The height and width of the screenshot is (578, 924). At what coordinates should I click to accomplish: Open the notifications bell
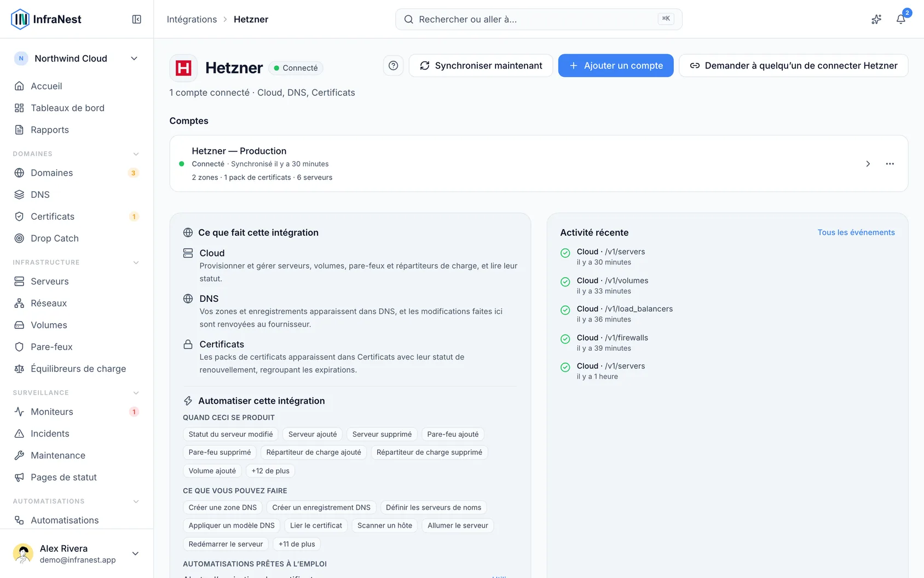pos(900,19)
